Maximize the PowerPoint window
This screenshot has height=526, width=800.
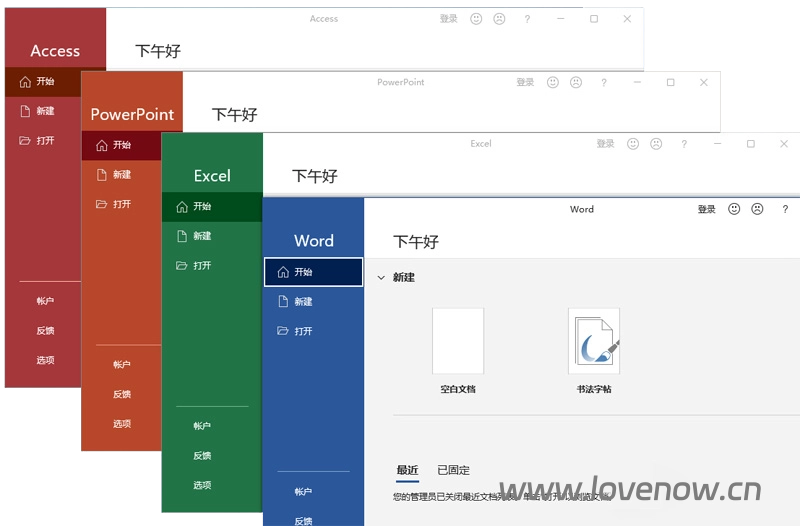670,82
